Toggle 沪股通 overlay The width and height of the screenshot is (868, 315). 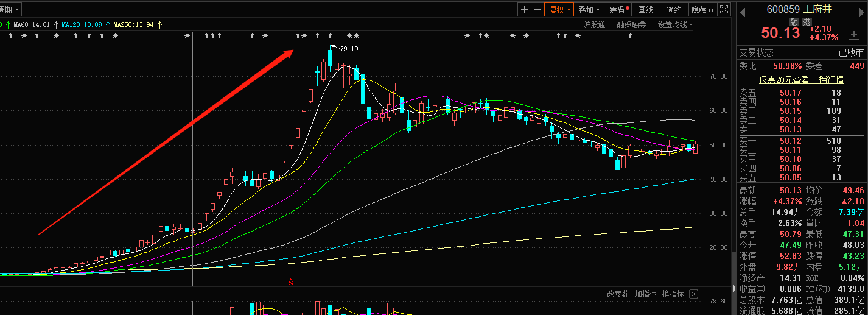coord(593,24)
